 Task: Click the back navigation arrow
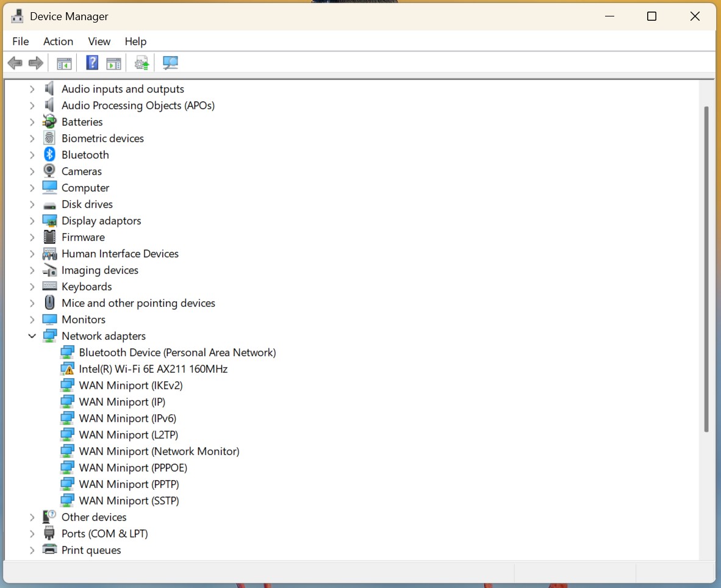[x=15, y=62]
